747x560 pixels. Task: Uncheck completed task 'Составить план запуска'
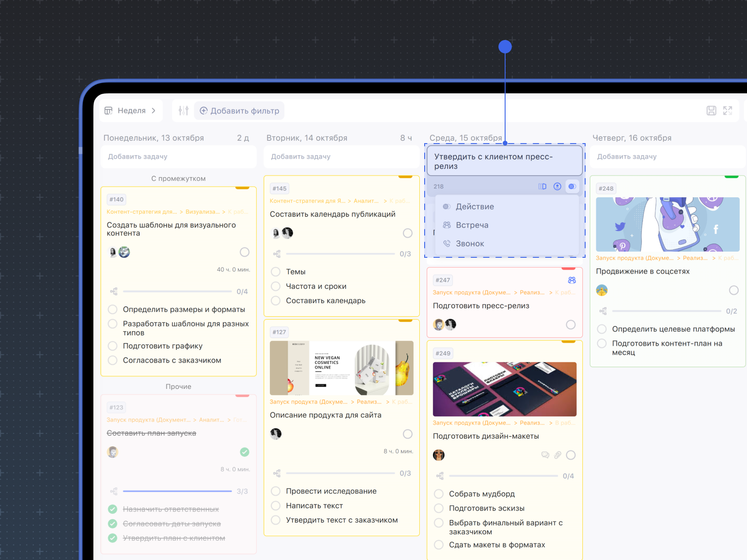pyautogui.click(x=245, y=452)
